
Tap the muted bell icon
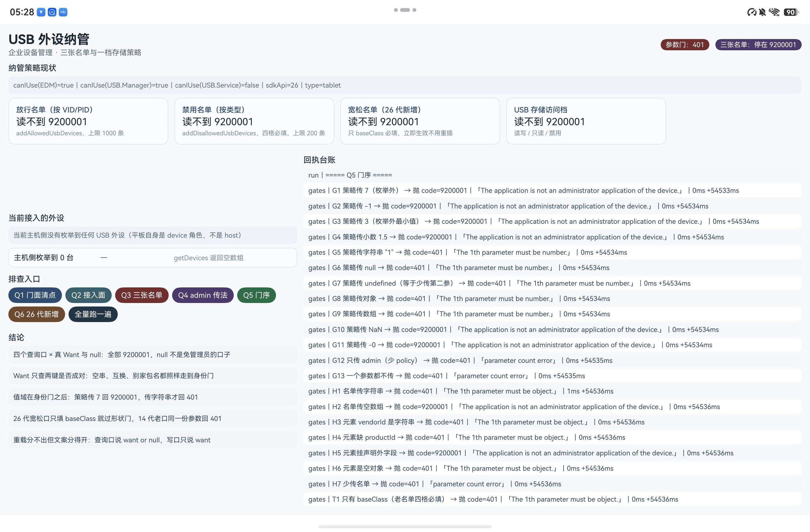(x=762, y=12)
